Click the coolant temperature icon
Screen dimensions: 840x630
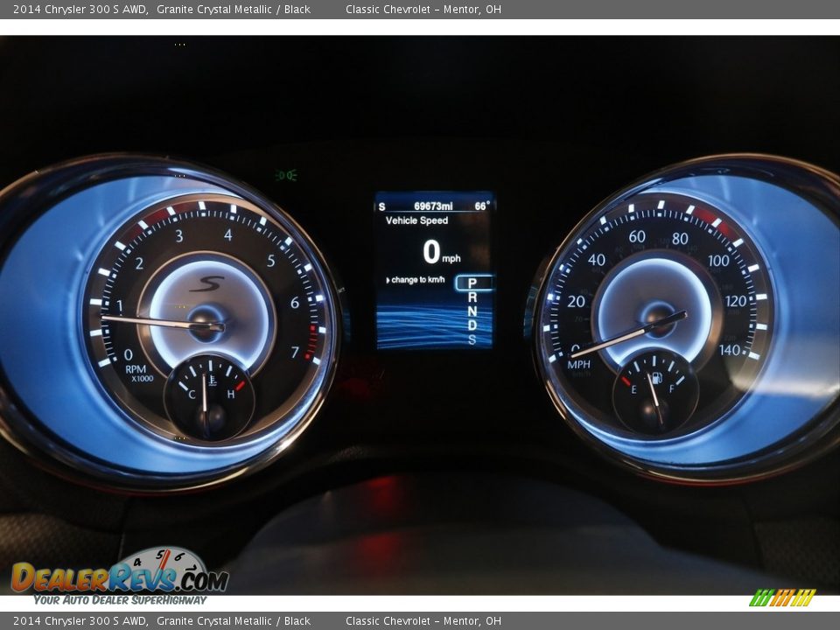coord(212,381)
